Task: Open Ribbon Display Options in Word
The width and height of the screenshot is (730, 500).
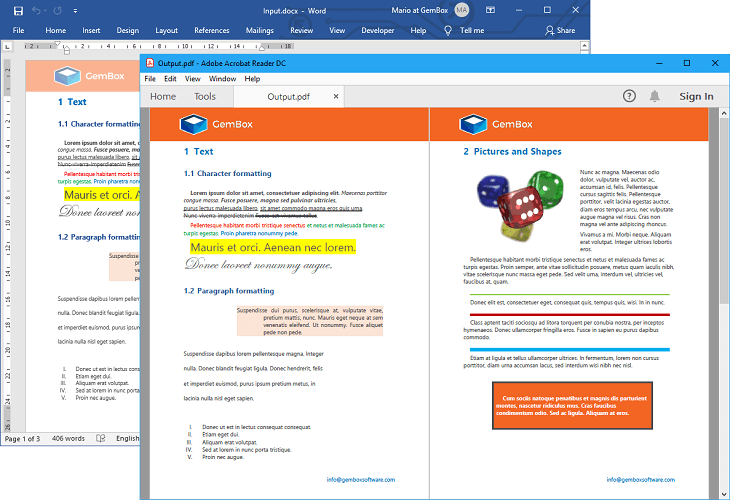Action: [x=492, y=10]
